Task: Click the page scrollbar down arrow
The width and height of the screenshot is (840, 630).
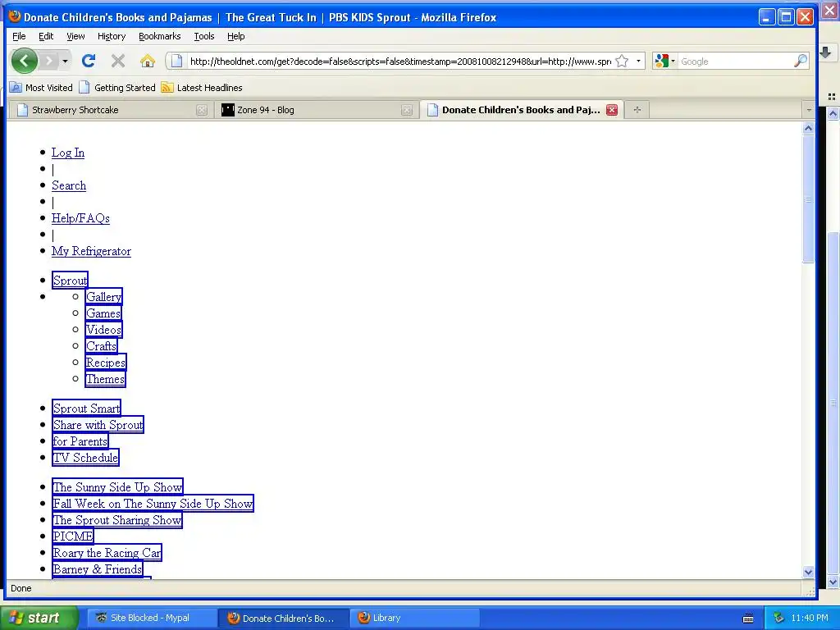Action: pos(808,572)
